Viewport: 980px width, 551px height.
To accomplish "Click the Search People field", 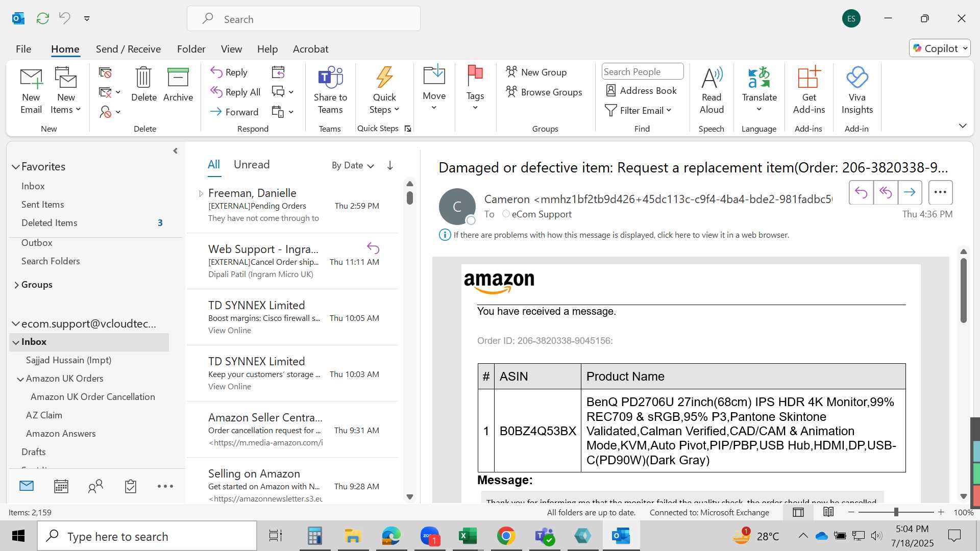I will (643, 72).
